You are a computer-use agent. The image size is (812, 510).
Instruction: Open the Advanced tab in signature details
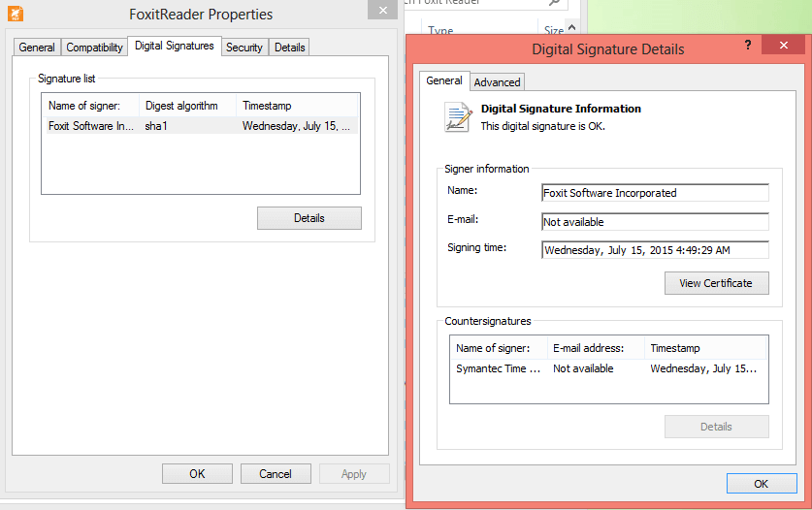pyautogui.click(x=498, y=82)
